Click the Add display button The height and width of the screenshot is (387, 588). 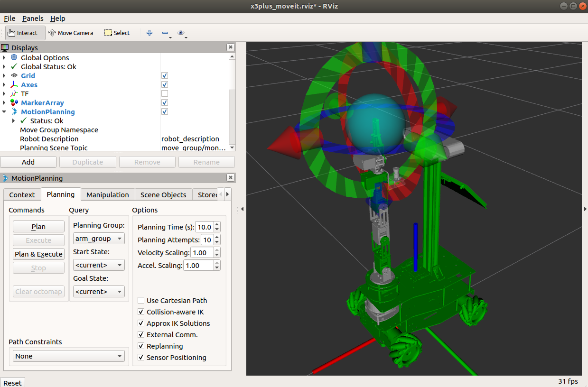click(x=28, y=162)
